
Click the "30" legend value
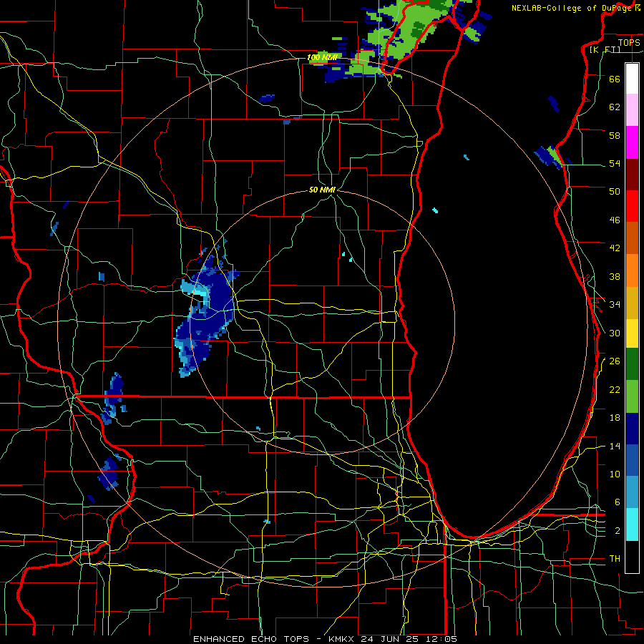click(x=615, y=333)
